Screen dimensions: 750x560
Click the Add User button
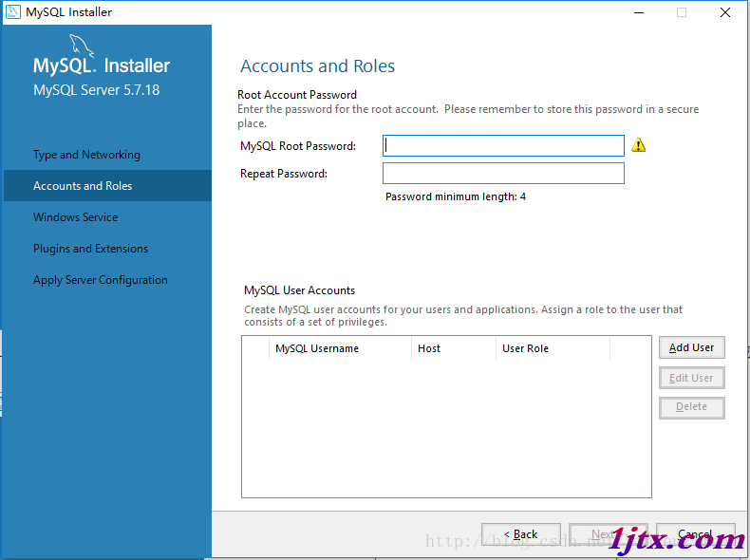click(692, 347)
